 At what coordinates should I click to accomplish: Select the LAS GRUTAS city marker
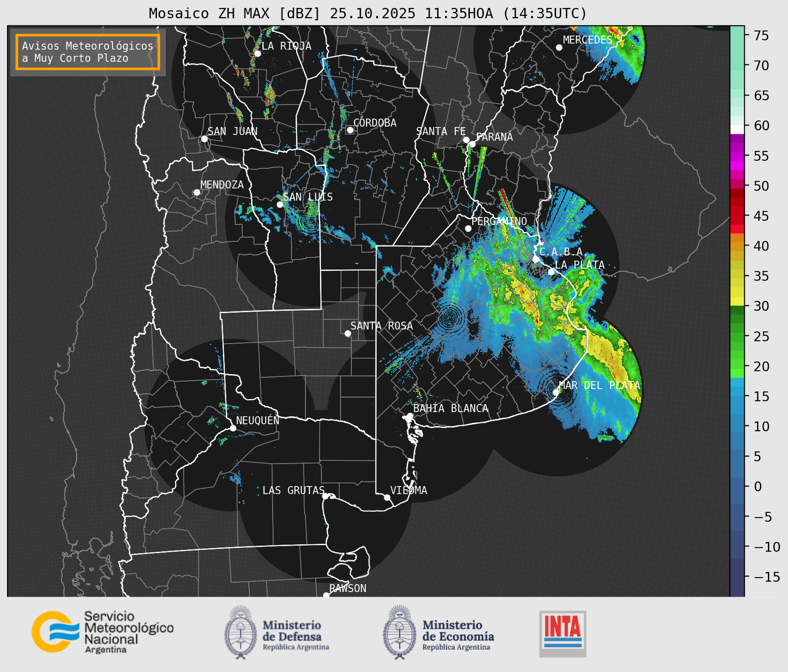point(326,496)
